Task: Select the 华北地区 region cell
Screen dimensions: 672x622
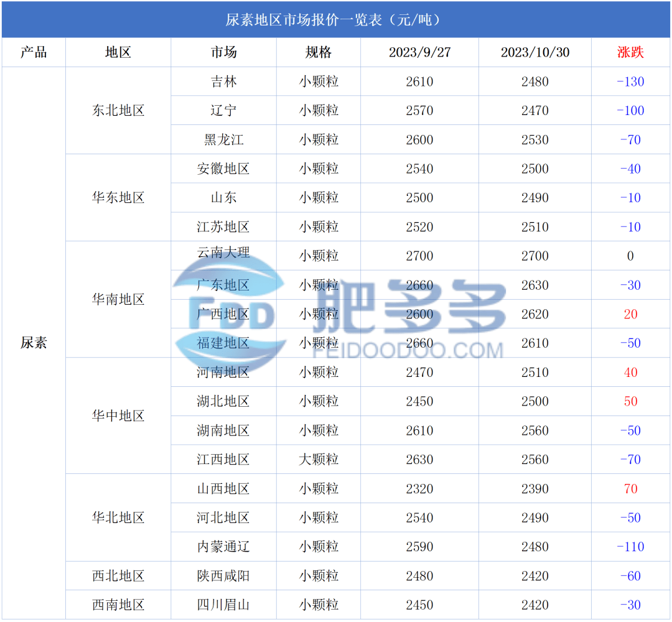Action: click(118, 518)
